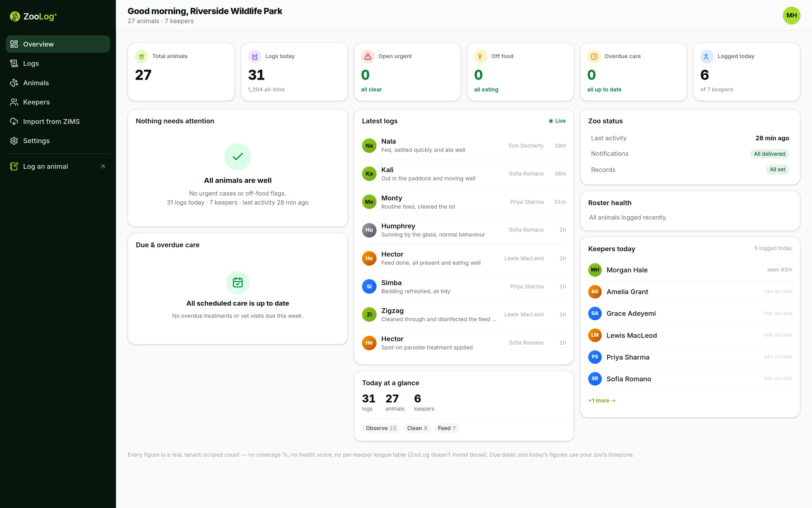Click the Logs today clipboard icon

tap(254, 57)
